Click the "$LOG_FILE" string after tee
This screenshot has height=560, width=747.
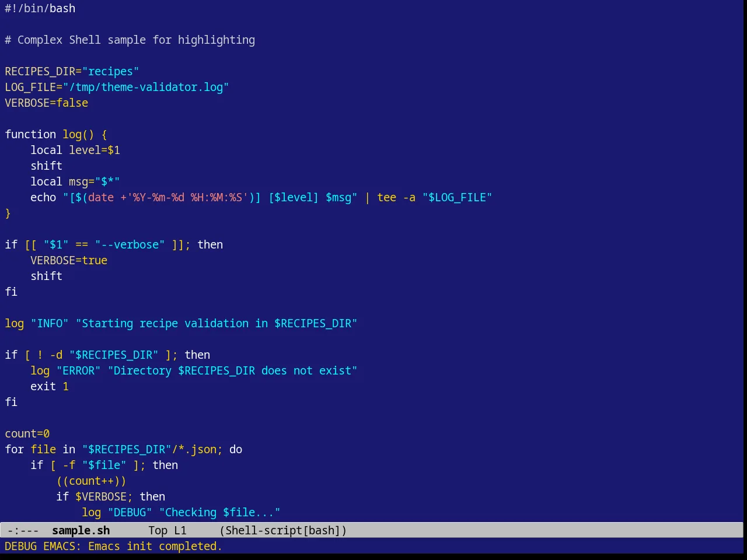(458, 197)
